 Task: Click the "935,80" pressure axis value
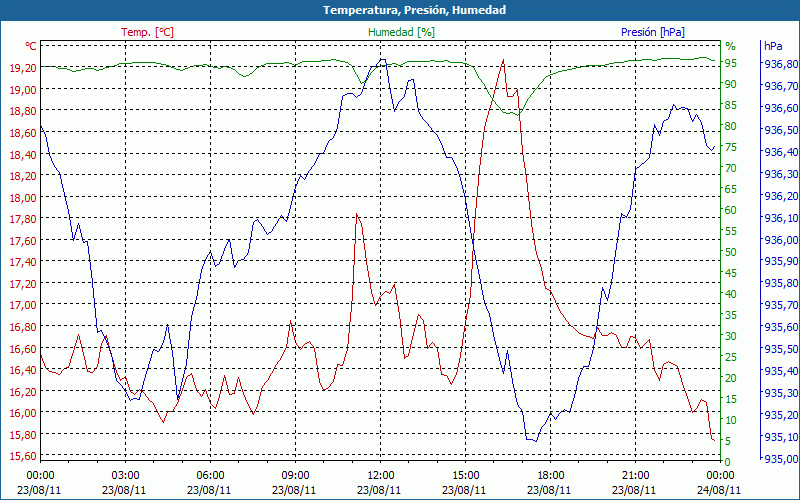[x=779, y=283]
